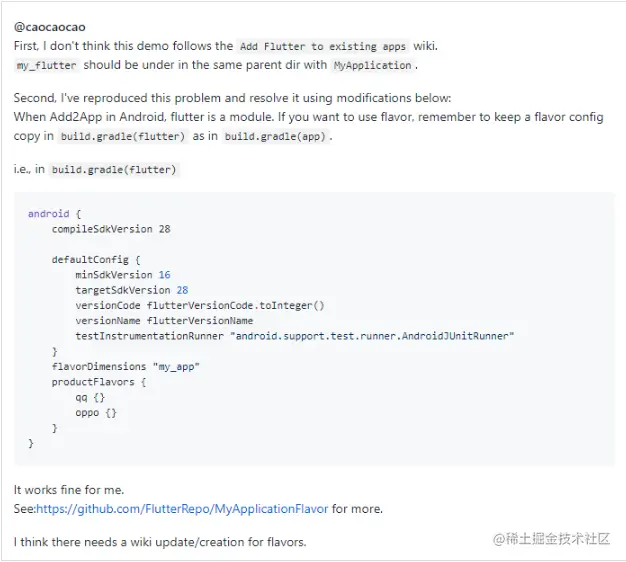Click the minSdkVersion 16 code line

[123, 275]
